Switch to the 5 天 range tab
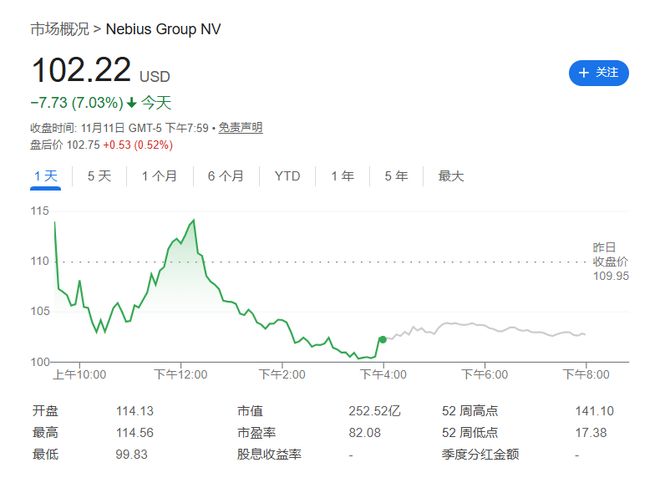This screenshot has height=483, width=660. [x=99, y=176]
